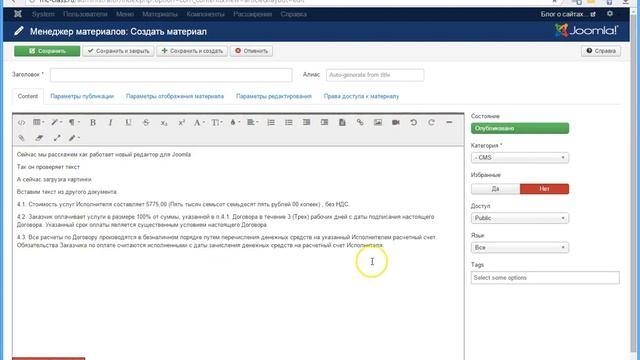The width and height of the screenshot is (640, 360).
Task: Focus the Заголовок title field
Action: (x=171, y=75)
